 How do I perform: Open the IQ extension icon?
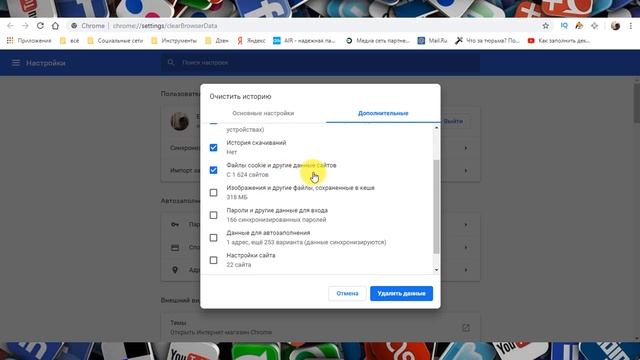click(564, 26)
